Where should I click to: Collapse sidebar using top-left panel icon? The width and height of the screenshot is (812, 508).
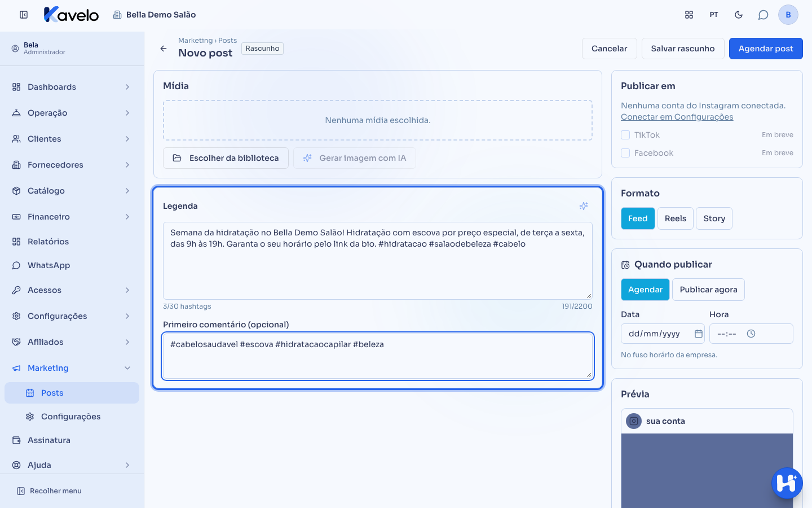(24, 15)
